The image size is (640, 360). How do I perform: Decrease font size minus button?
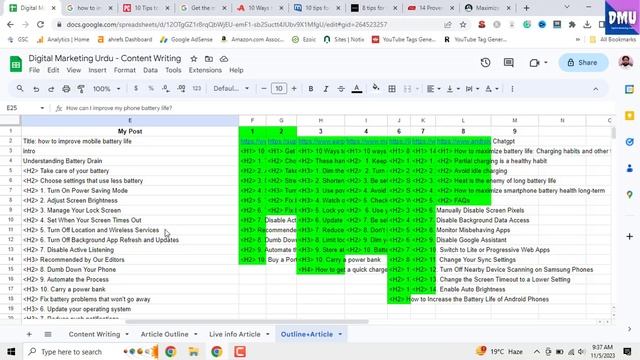tap(264, 89)
